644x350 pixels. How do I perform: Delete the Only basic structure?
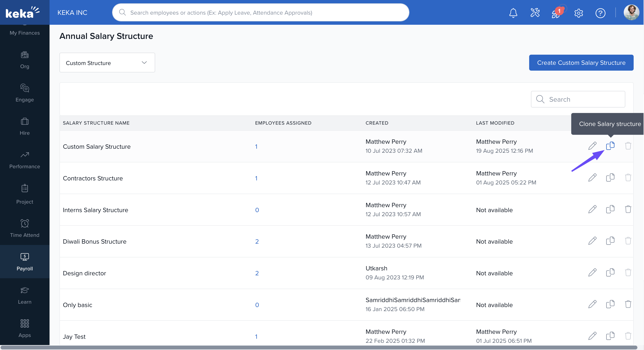[x=628, y=304]
